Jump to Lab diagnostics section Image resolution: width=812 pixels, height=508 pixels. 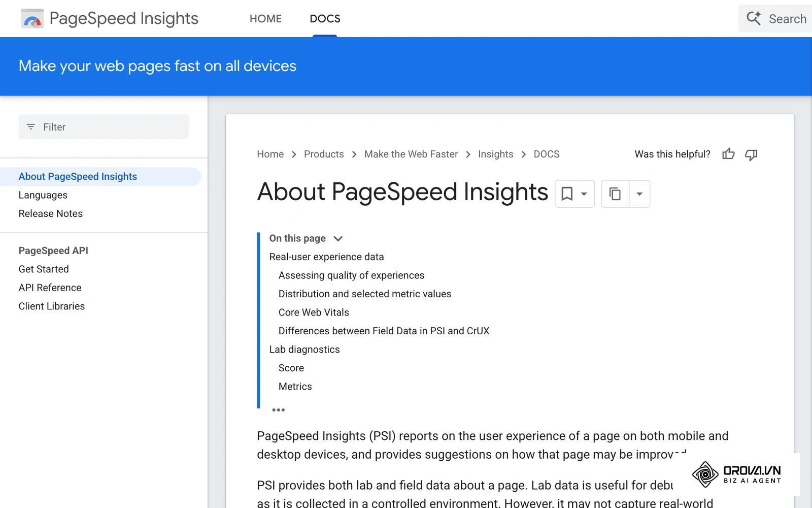pos(304,350)
